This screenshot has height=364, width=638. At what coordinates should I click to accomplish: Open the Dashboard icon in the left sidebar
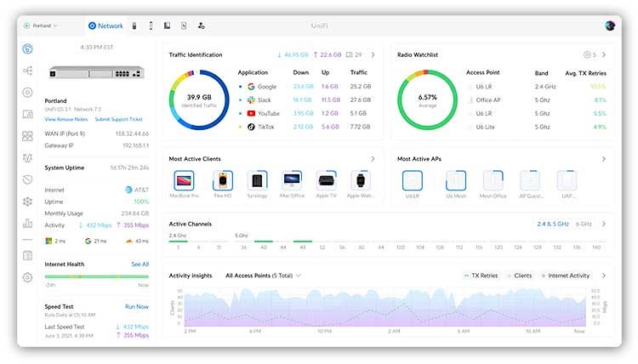[27, 49]
